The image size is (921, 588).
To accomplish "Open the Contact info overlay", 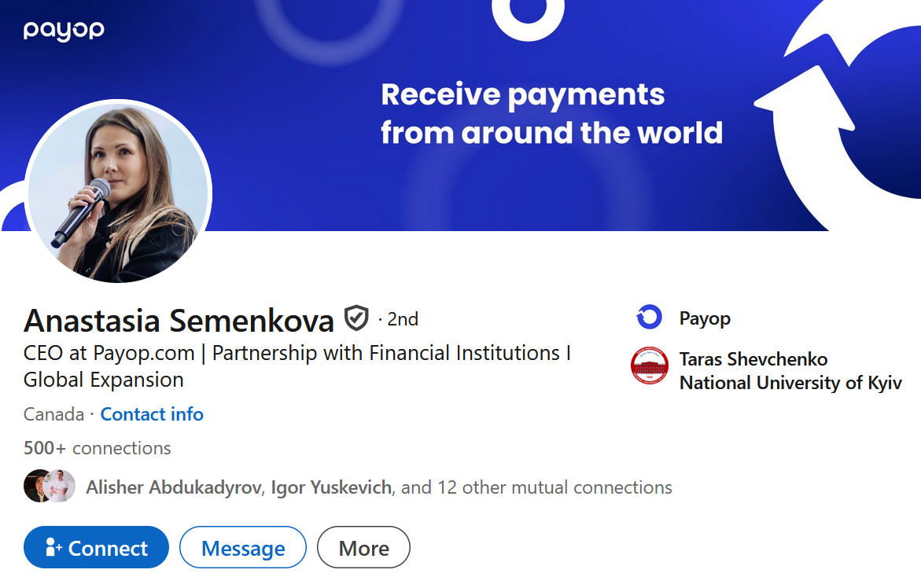I will click(x=152, y=414).
